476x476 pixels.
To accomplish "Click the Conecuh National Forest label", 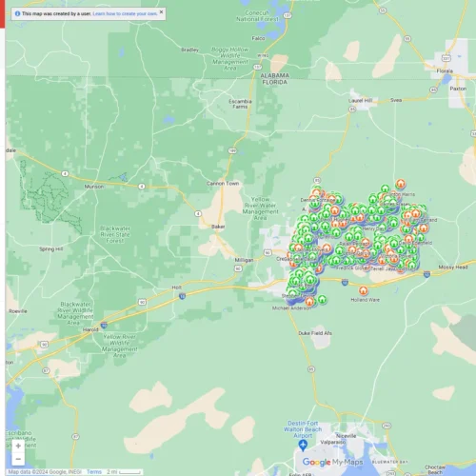I will [257, 16].
